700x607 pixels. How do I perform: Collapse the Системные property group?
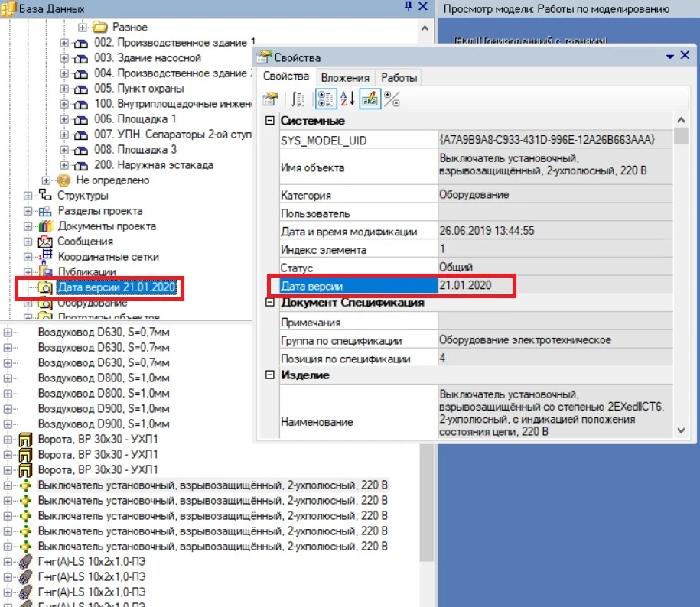coord(269,122)
